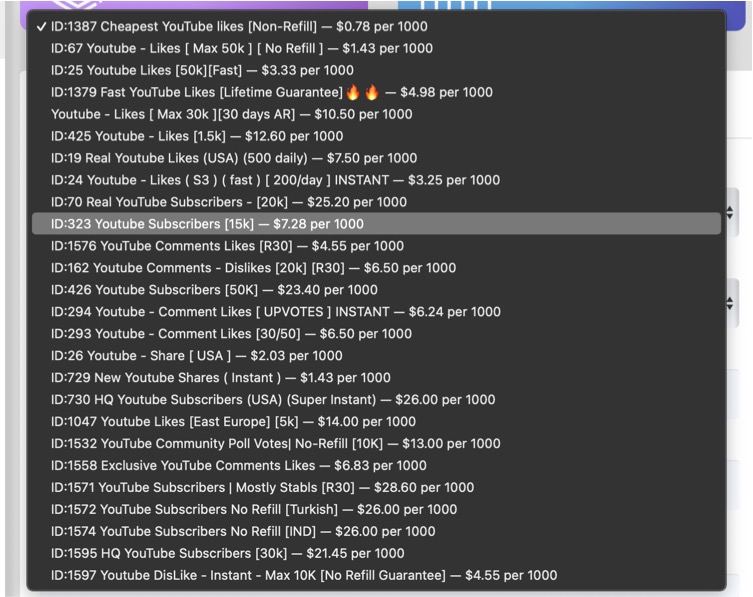Select ID:70 Real YouTube Subscribers [20k]

point(376,202)
